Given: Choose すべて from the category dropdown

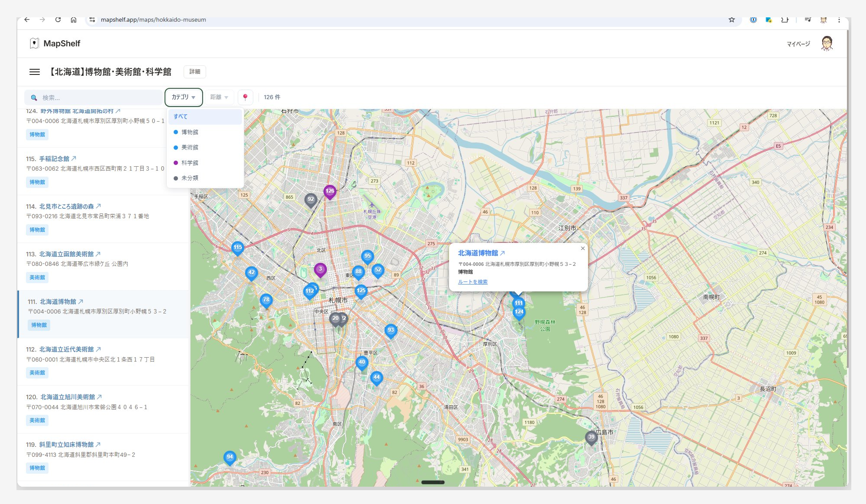Looking at the screenshot, I should pyautogui.click(x=181, y=116).
